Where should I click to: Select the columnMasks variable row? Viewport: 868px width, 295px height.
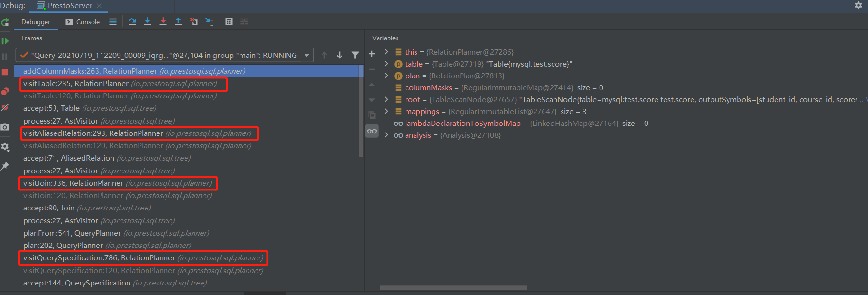pos(623,87)
